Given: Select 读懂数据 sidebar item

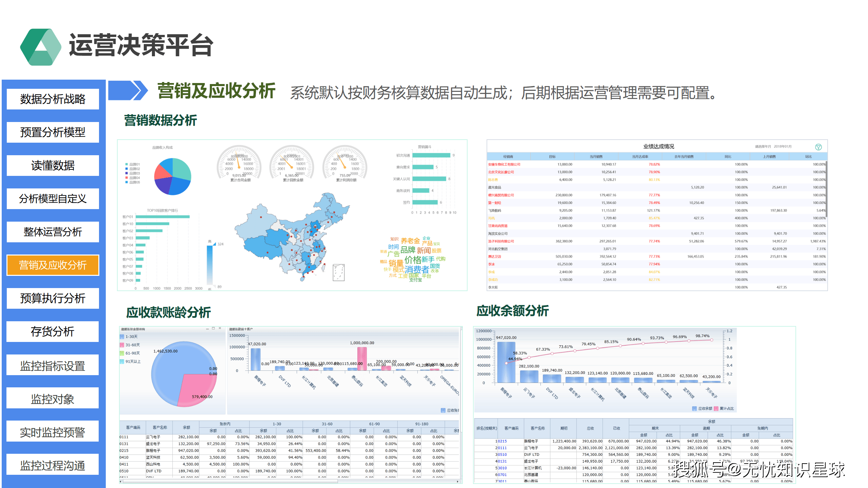Looking at the screenshot, I should click(x=53, y=165).
